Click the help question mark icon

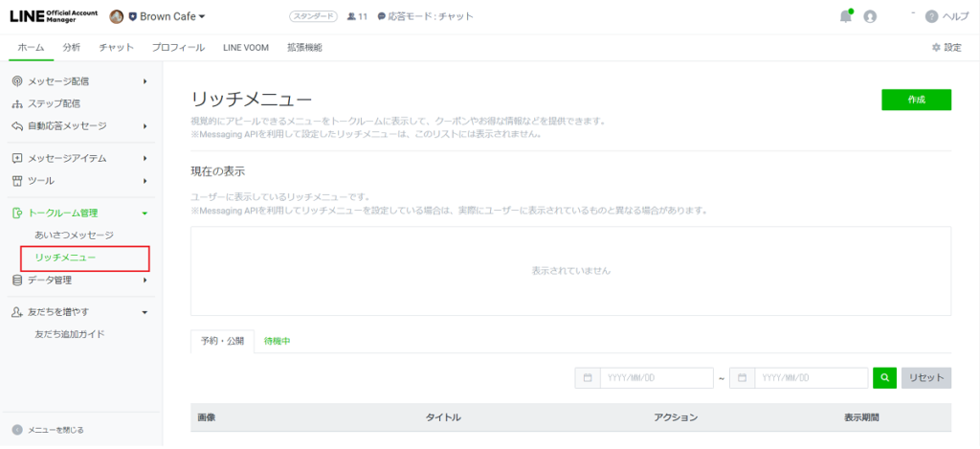point(931,16)
